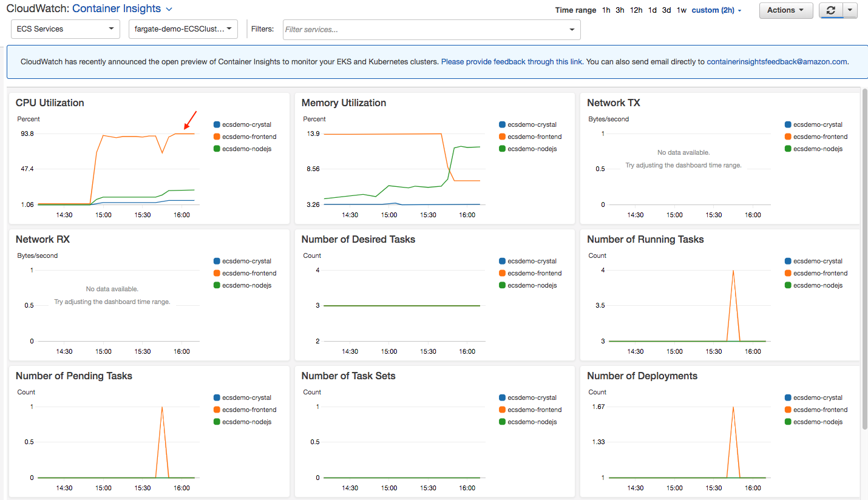
Task: Click ecsdemo-frontend legend in Number of Running Tasks
Action: click(819, 273)
